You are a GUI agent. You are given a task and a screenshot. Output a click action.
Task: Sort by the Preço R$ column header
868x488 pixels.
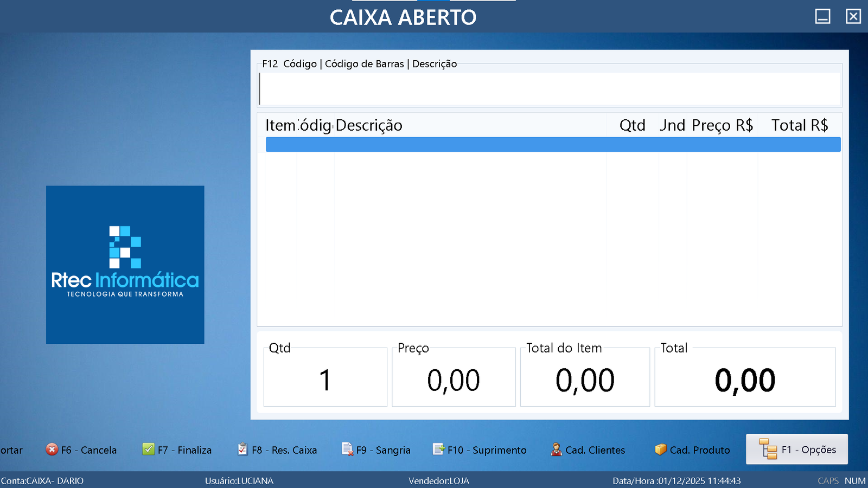coord(722,125)
